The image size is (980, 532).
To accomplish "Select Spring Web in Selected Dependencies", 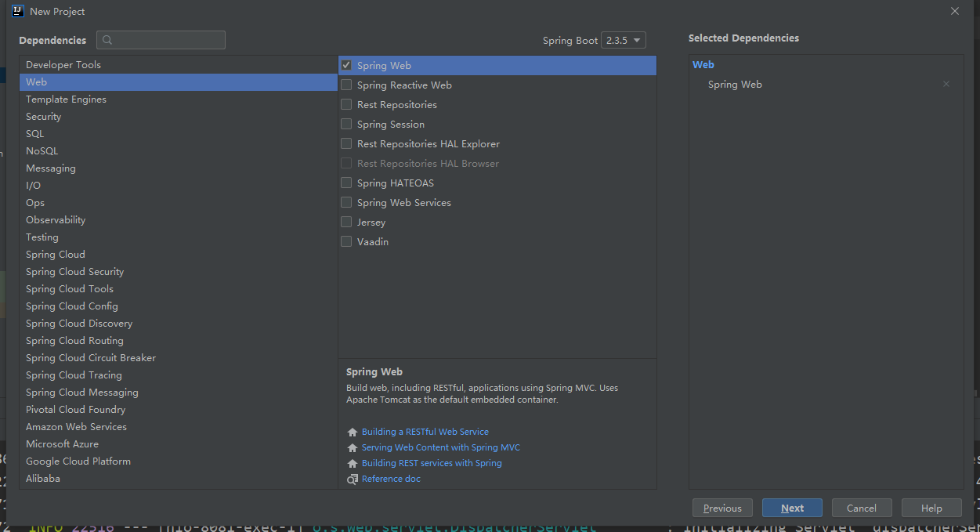I will pyautogui.click(x=735, y=84).
